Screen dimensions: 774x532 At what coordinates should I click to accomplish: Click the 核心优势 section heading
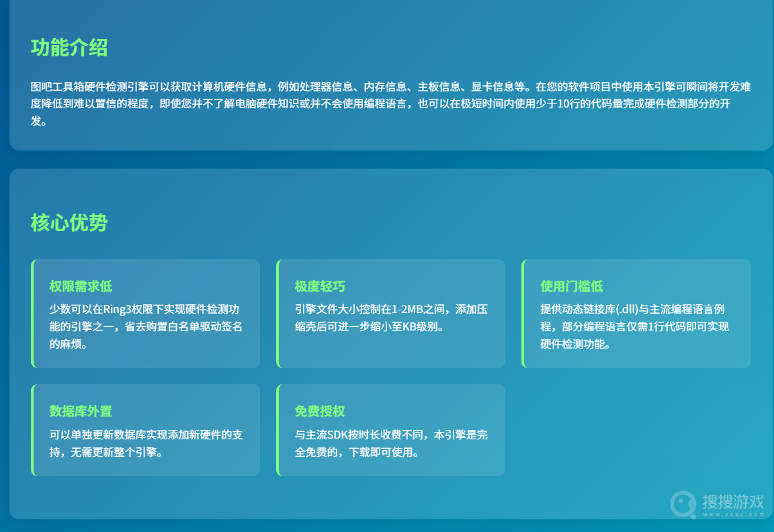tap(69, 222)
